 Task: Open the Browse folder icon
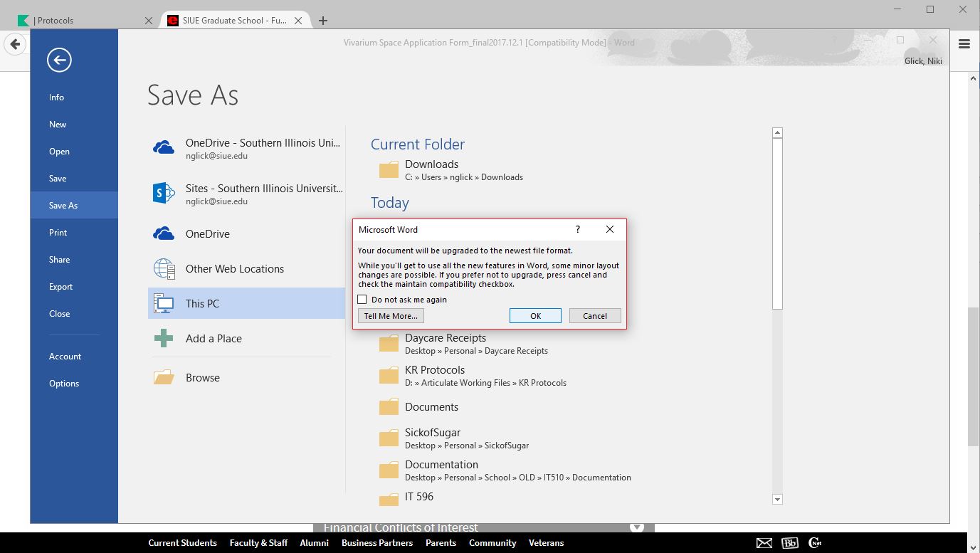pos(164,378)
